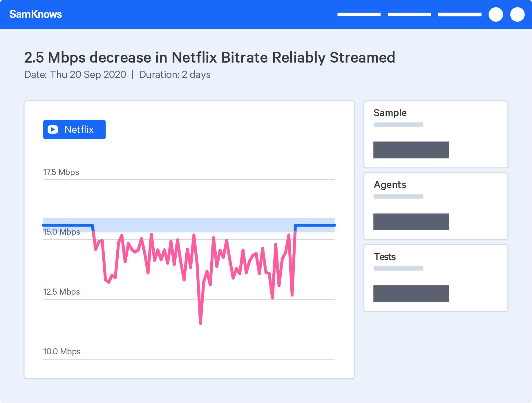Image resolution: width=532 pixels, height=403 pixels.
Task: Click the last white circle in header
Action: (517, 14)
